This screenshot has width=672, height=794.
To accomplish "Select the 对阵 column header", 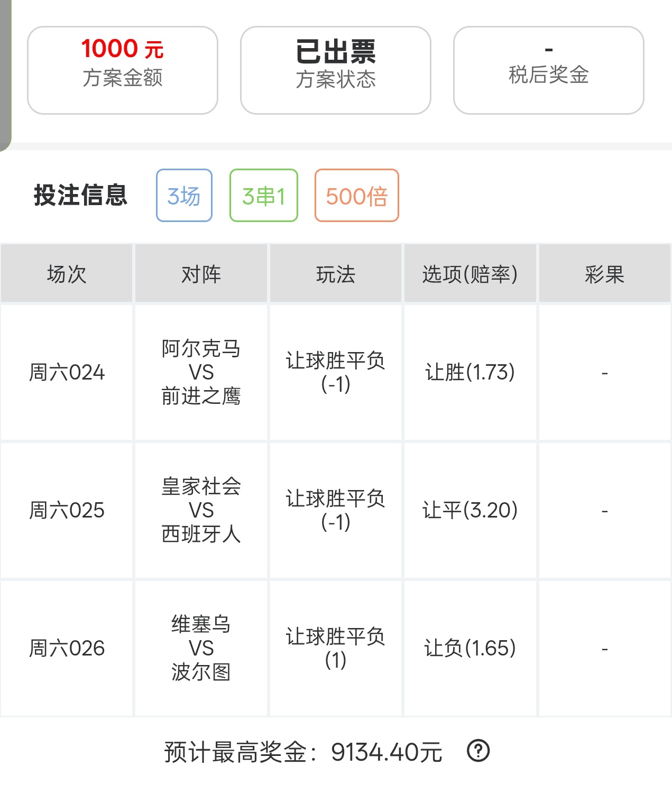I will click(x=201, y=274).
